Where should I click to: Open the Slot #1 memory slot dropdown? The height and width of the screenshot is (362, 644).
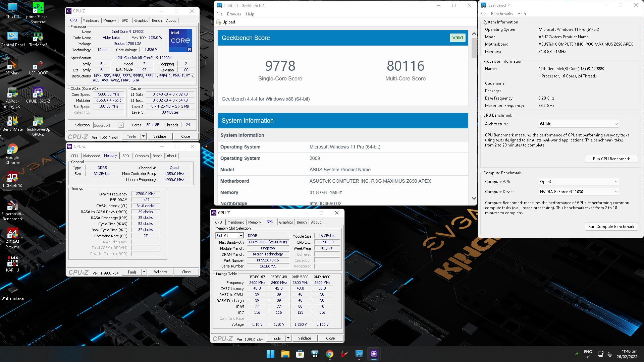229,236
